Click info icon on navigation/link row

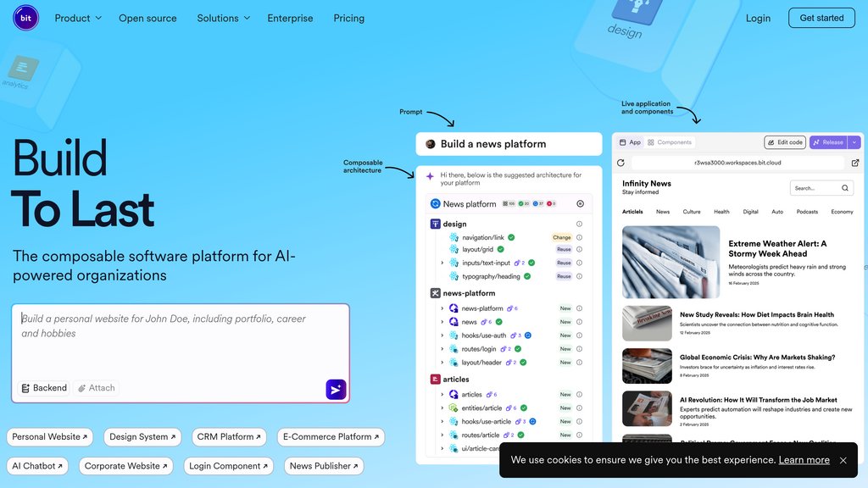pos(579,237)
